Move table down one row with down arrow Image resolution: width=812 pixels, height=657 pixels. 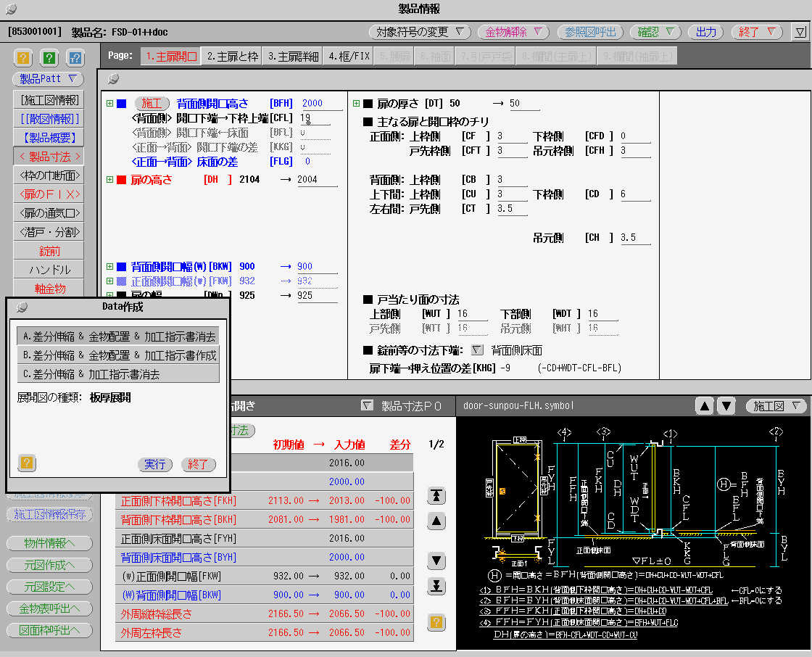436,560
